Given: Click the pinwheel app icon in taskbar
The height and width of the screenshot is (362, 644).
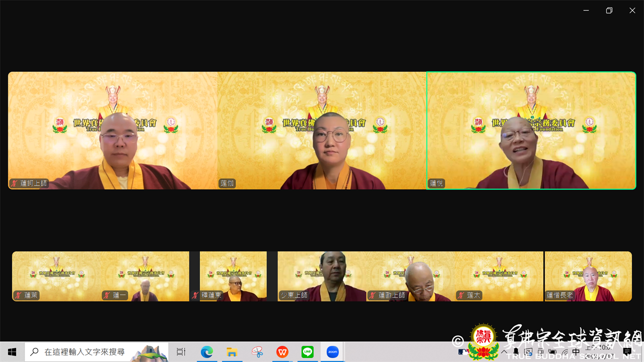Looking at the screenshot, I should pyautogui.click(x=257, y=352).
